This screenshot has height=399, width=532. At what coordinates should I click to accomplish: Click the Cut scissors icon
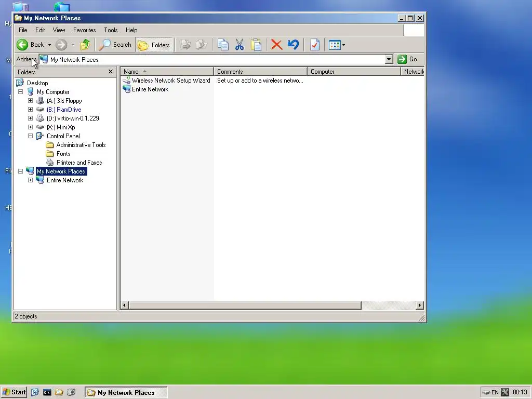point(240,45)
